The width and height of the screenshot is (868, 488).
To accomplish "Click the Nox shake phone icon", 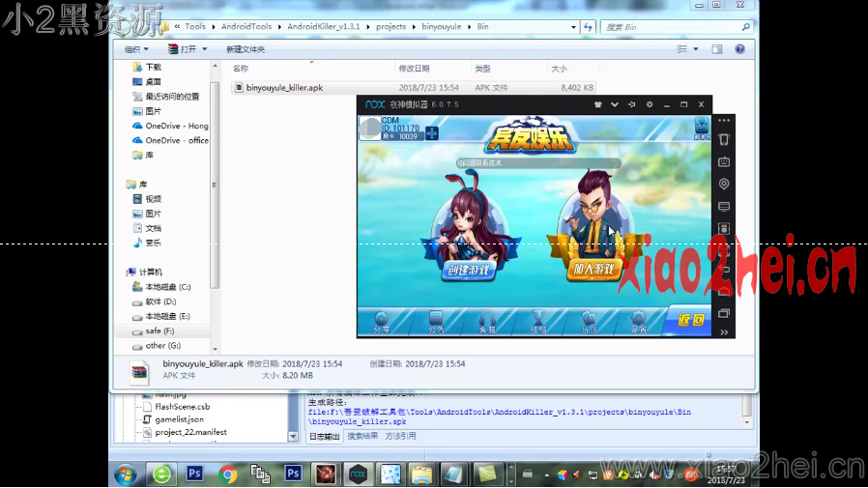I will [x=724, y=139].
